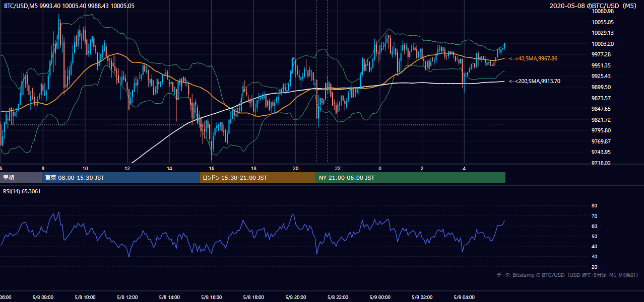Image resolution: width=644 pixels, height=302 pixels.
Task: Click RSI axis level 20
Action: (x=594, y=267)
